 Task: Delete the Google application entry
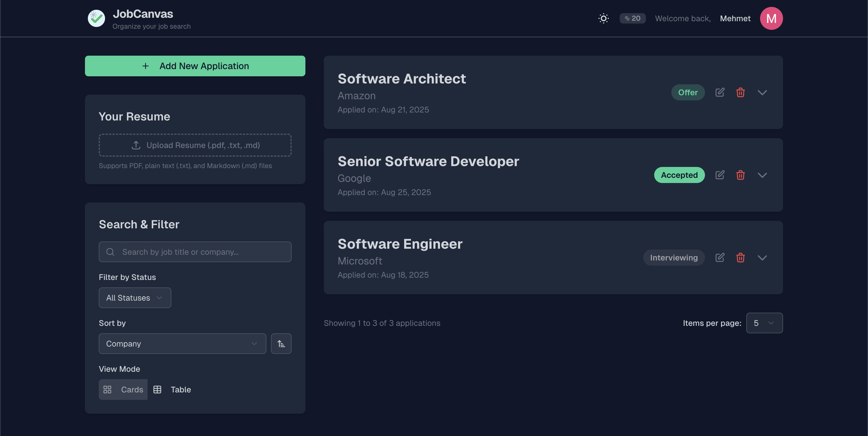tap(740, 175)
